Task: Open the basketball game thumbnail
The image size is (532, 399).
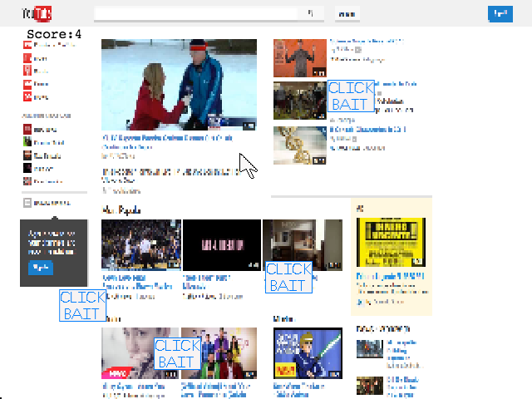Action: point(141,245)
